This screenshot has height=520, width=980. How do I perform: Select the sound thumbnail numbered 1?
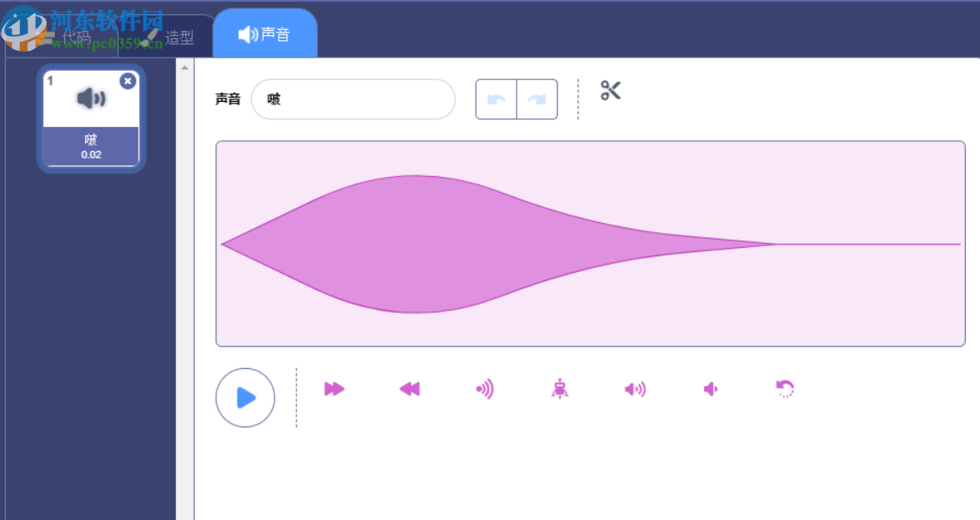(x=91, y=119)
